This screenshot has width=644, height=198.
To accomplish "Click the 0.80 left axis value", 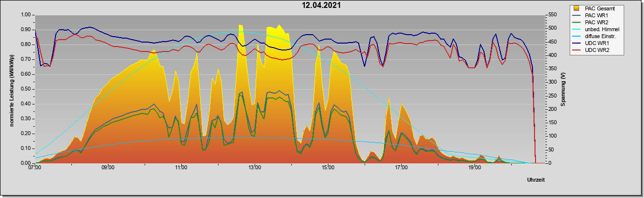I will click(26, 45).
